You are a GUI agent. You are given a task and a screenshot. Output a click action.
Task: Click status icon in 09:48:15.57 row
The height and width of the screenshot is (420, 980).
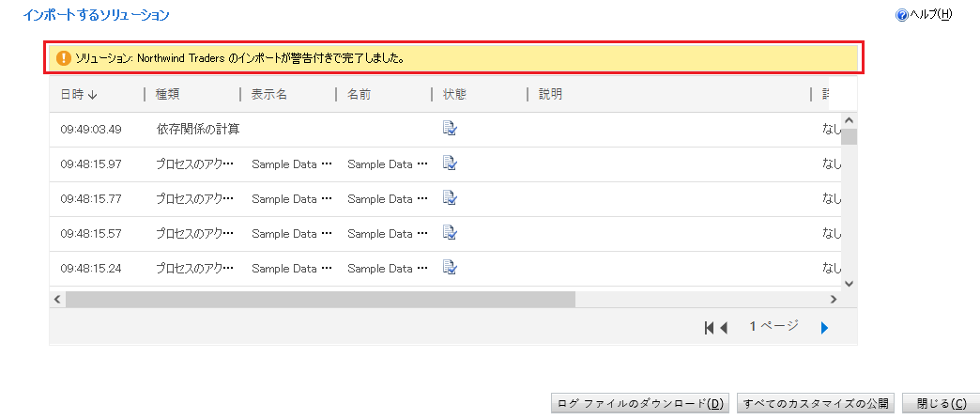[x=450, y=233]
